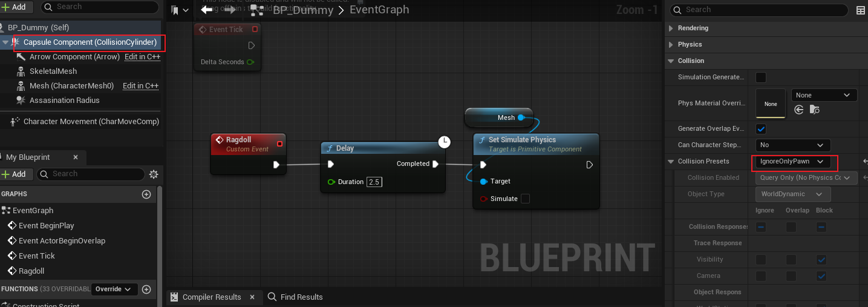Collapse the Collision section
Image resolution: width=868 pixels, height=307 pixels.
[670, 61]
